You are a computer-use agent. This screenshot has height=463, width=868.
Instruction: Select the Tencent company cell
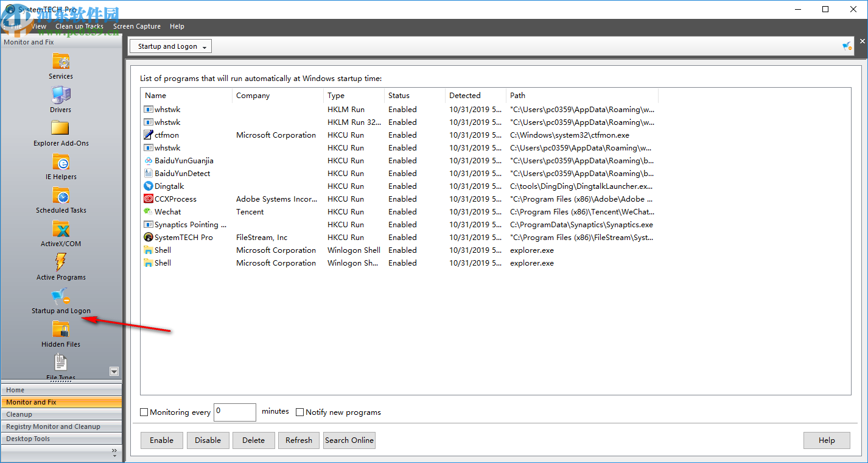click(250, 212)
